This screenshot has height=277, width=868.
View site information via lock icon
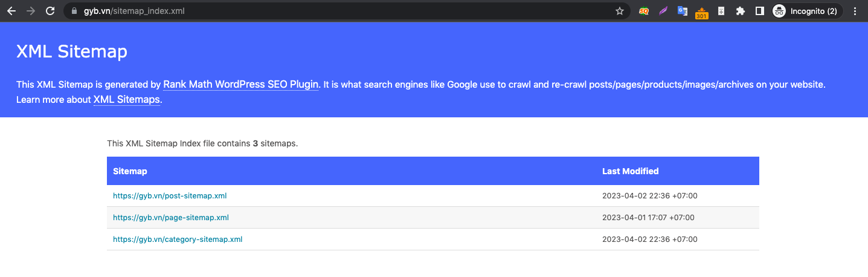pyautogui.click(x=74, y=11)
